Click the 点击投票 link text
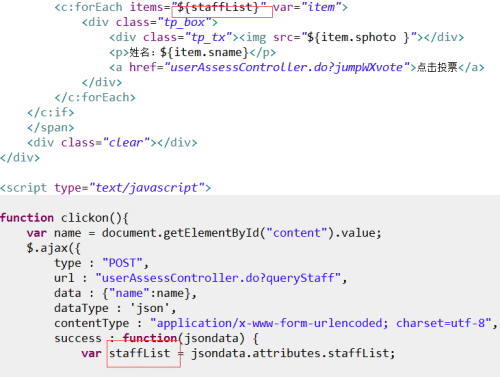The image size is (500, 377). [x=437, y=67]
